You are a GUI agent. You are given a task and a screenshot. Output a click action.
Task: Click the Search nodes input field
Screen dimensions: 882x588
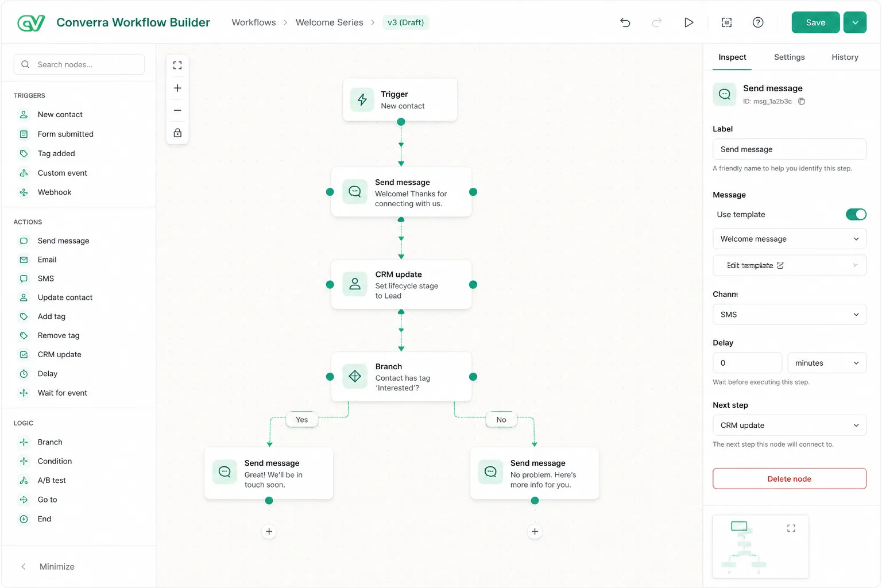(79, 64)
